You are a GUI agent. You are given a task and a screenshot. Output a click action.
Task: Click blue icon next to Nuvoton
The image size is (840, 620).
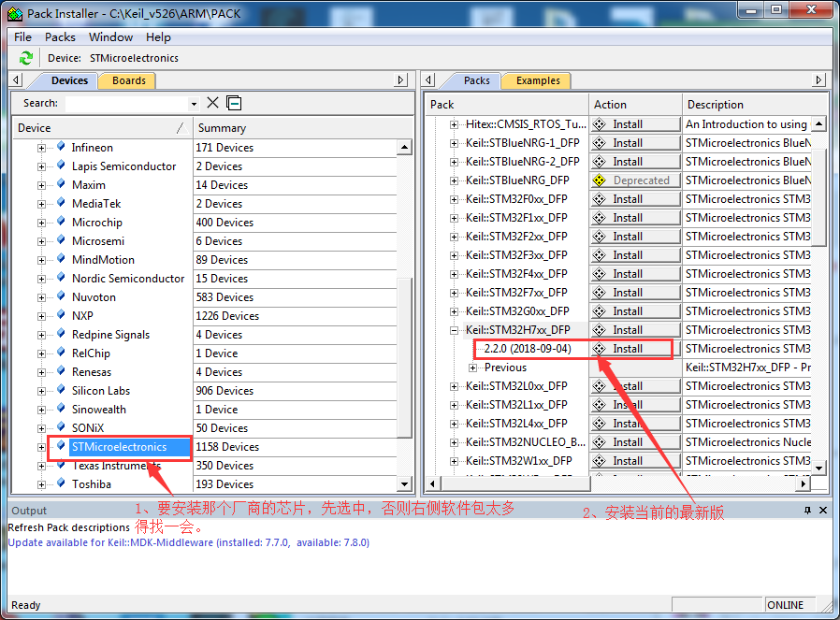pyautogui.click(x=61, y=296)
